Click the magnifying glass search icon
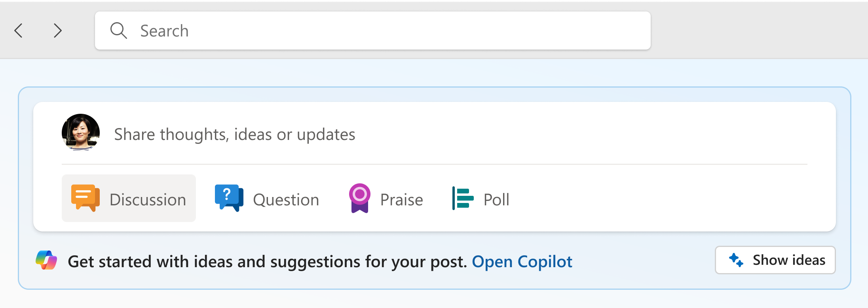868x308 pixels. pyautogui.click(x=118, y=31)
